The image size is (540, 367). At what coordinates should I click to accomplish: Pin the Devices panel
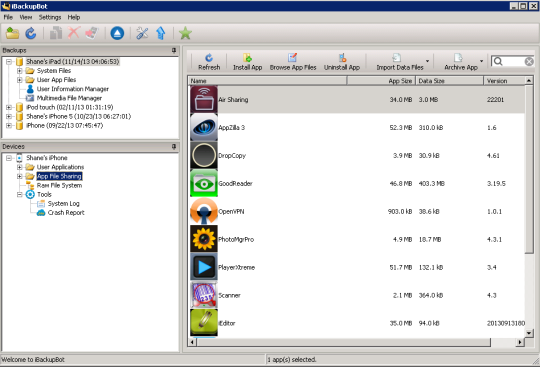pos(174,146)
